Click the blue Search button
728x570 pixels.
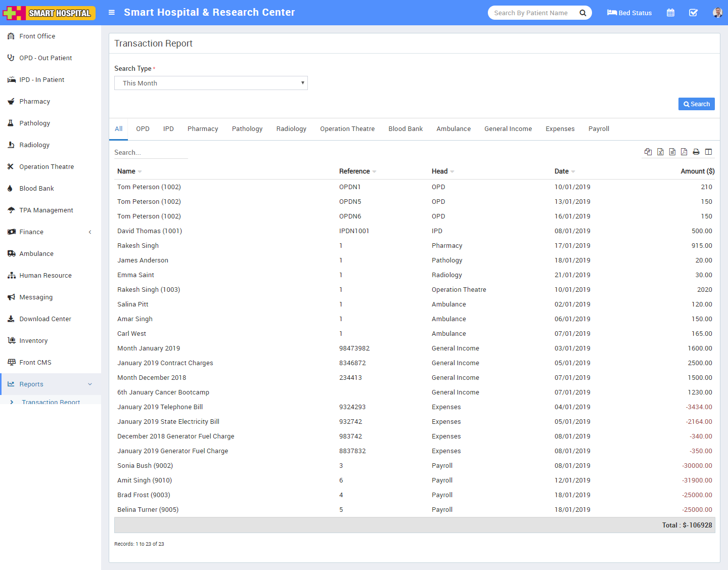click(696, 104)
